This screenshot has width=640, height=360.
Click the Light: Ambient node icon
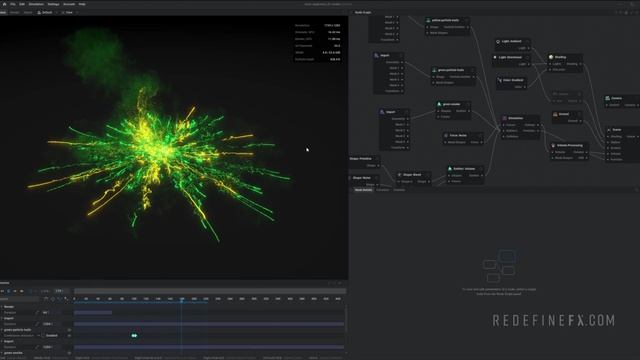click(x=498, y=42)
